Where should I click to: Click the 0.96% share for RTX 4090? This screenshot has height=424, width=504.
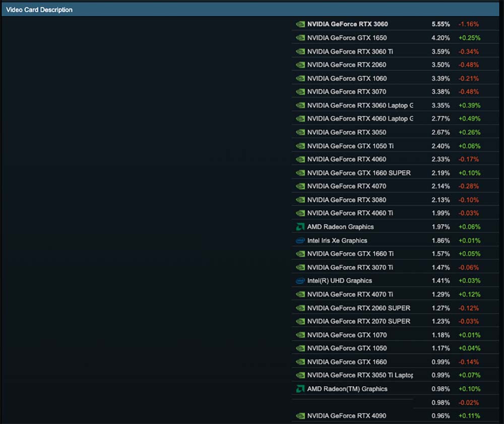pos(440,415)
